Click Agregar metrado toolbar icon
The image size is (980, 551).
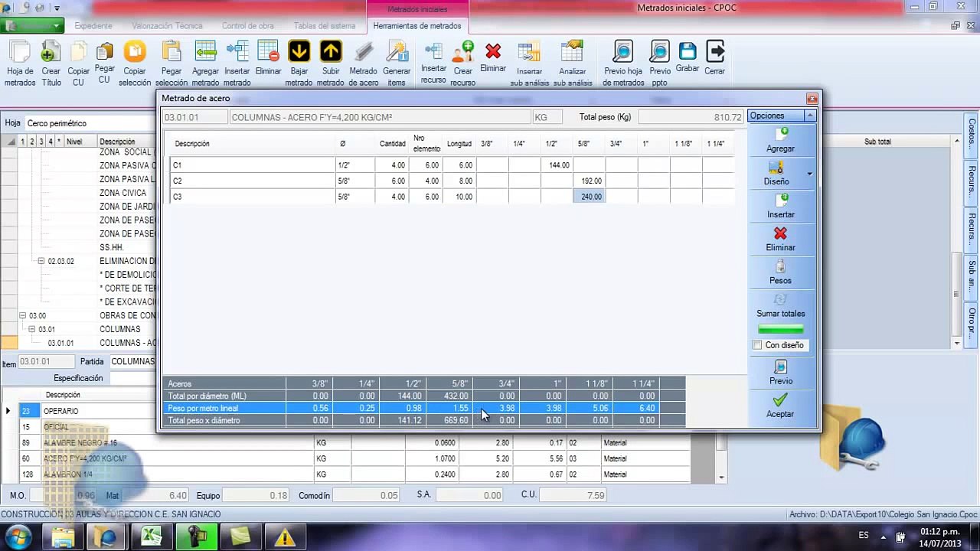click(205, 53)
